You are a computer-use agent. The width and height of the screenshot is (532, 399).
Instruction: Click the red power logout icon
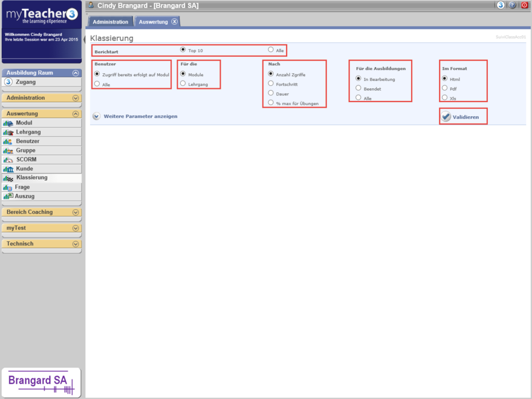(x=524, y=5)
